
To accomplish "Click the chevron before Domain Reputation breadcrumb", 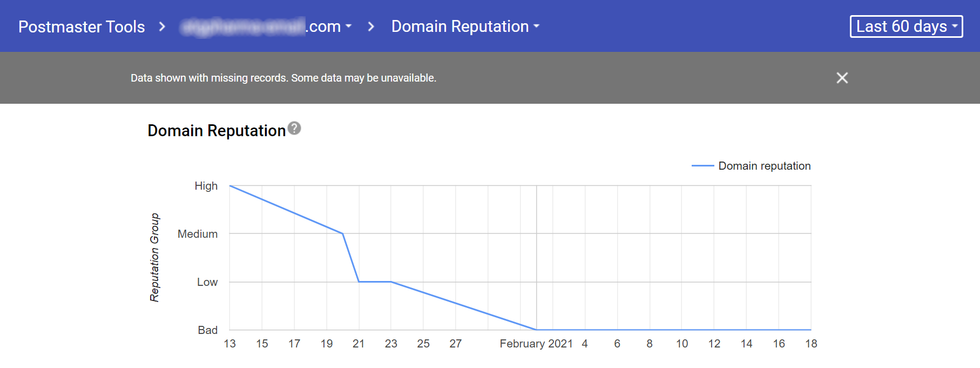I will coord(371,26).
